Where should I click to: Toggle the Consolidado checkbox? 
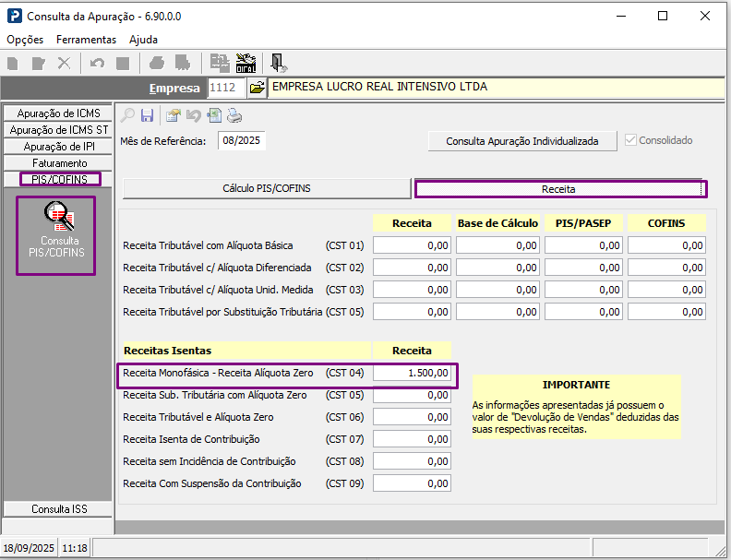click(x=631, y=140)
